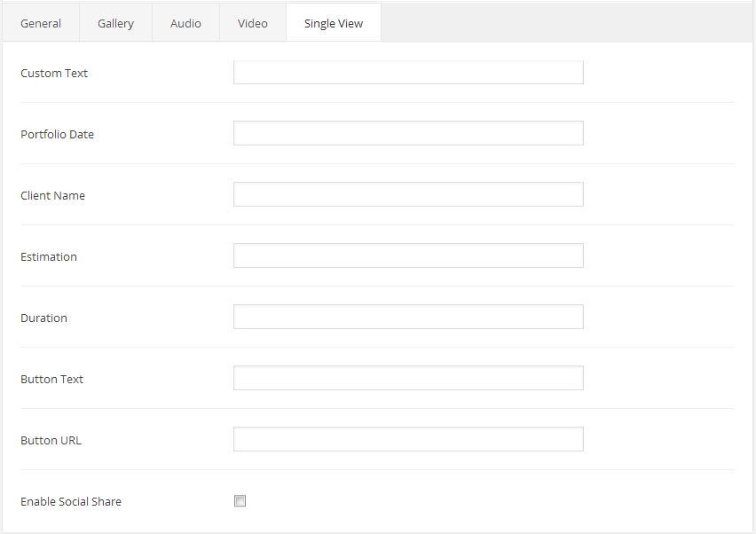Click the "Portfolio Date" label text
The width and height of the screenshot is (756, 534).
pyautogui.click(x=57, y=135)
